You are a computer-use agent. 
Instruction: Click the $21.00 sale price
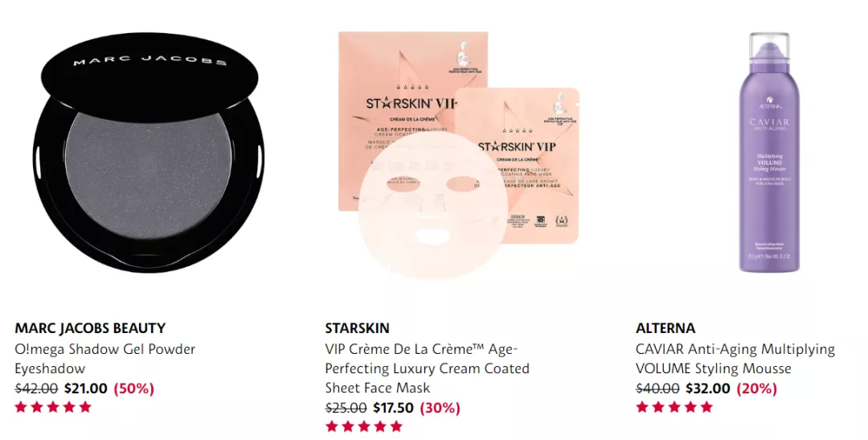[86, 389]
